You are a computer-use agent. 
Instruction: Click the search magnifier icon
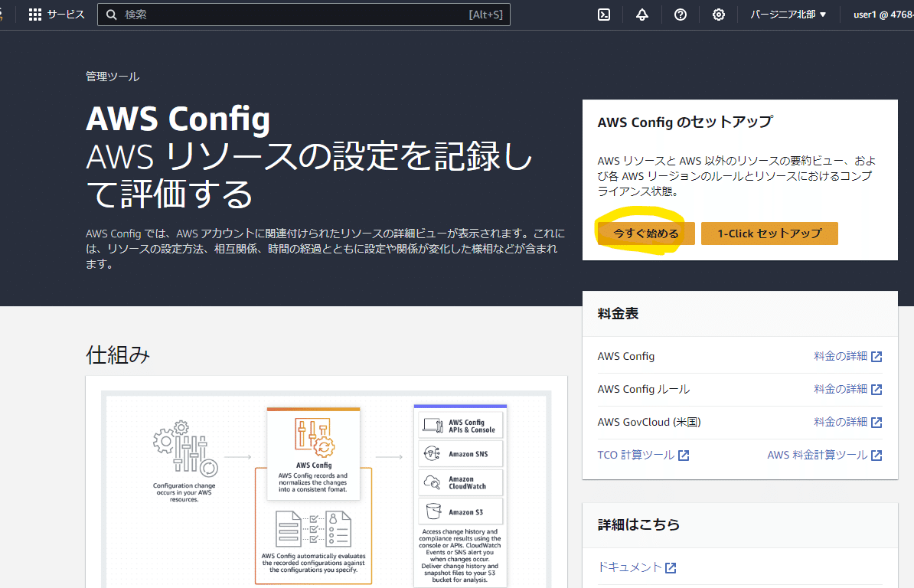[111, 15]
